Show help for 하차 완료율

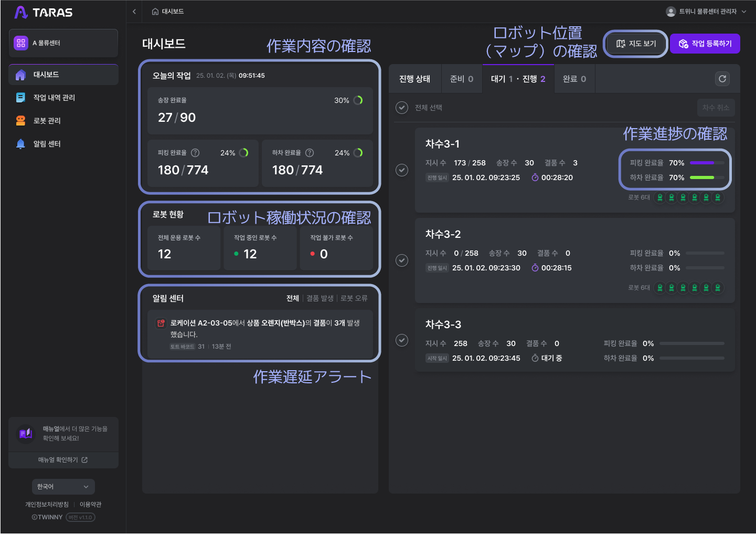pyautogui.click(x=310, y=153)
